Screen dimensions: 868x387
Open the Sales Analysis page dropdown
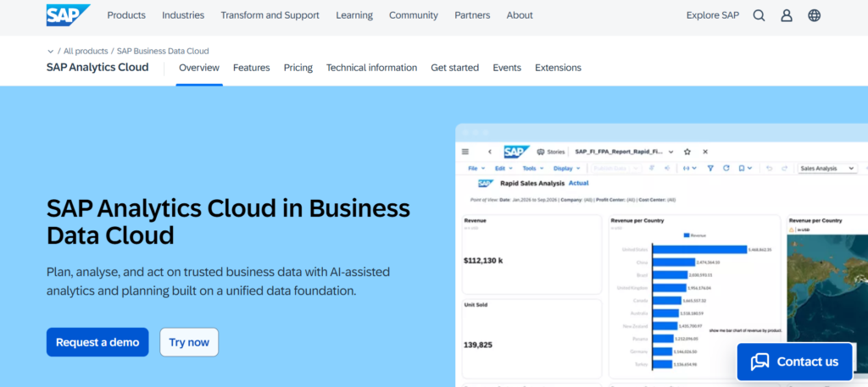click(x=828, y=168)
